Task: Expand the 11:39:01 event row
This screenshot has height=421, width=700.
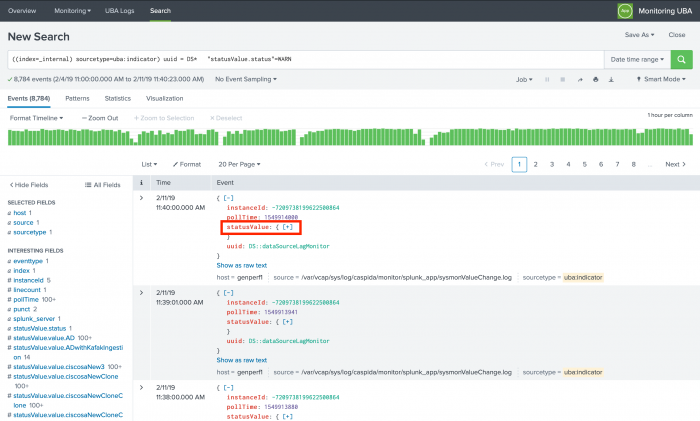Action: pos(141,293)
